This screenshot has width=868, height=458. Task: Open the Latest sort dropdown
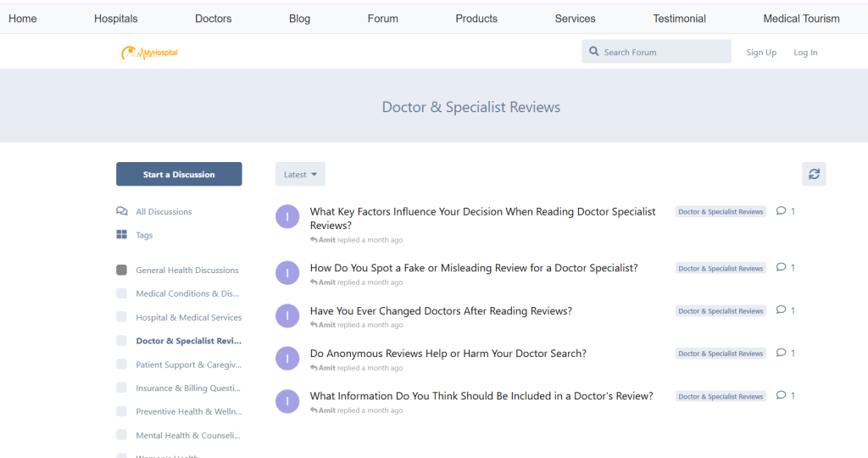[300, 174]
